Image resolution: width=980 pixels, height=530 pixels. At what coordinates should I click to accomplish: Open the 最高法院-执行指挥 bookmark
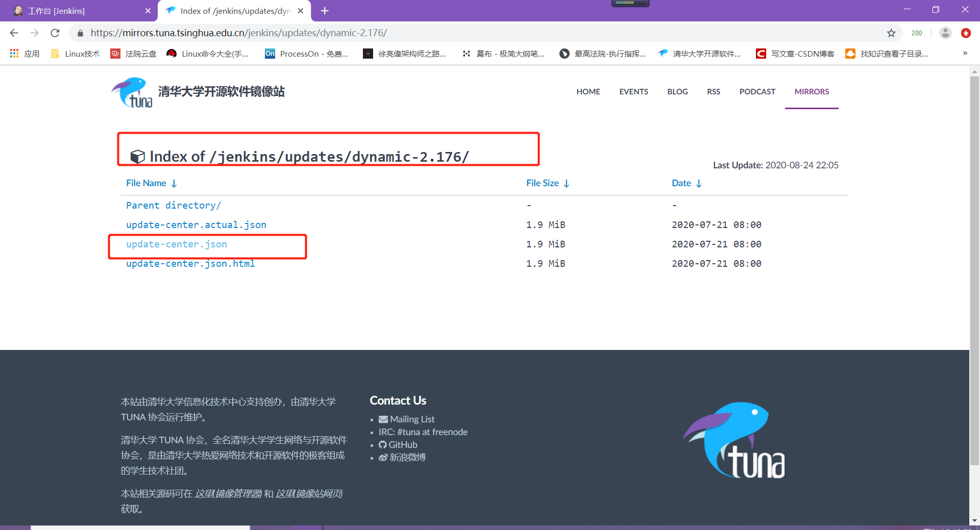tap(603, 54)
